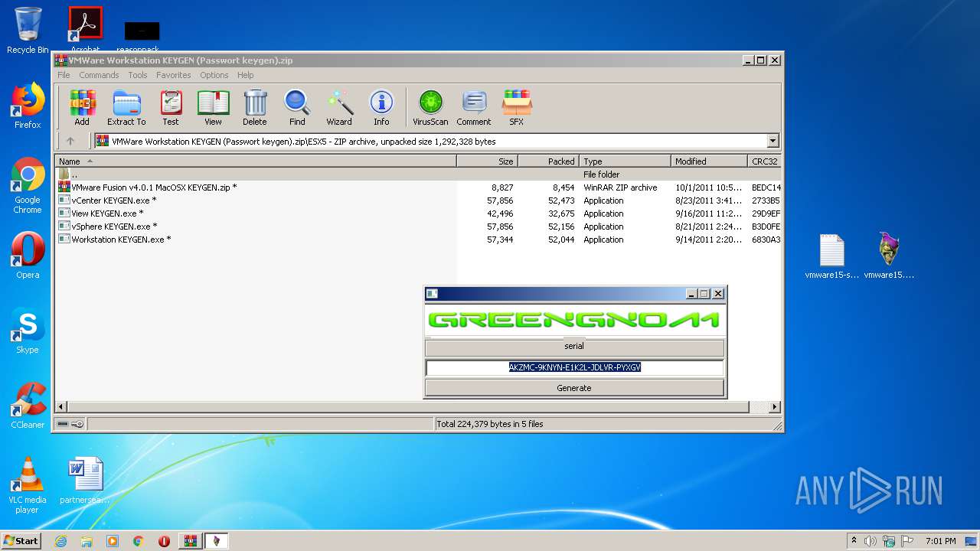This screenshot has height=551, width=980.
Task: Click the keygen app button in taskbar
Action: pyautogui.click(x=216, y=541)
